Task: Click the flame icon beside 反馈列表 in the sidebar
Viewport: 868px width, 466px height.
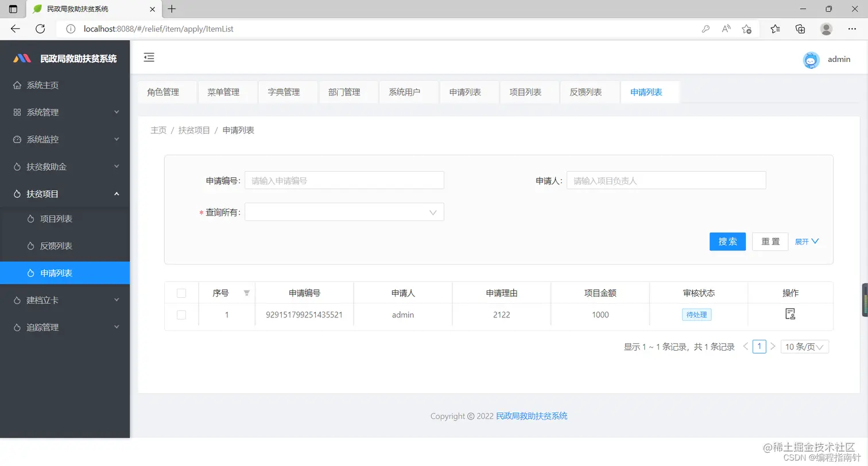Action: pyautogui.click(x=31, y=246)
